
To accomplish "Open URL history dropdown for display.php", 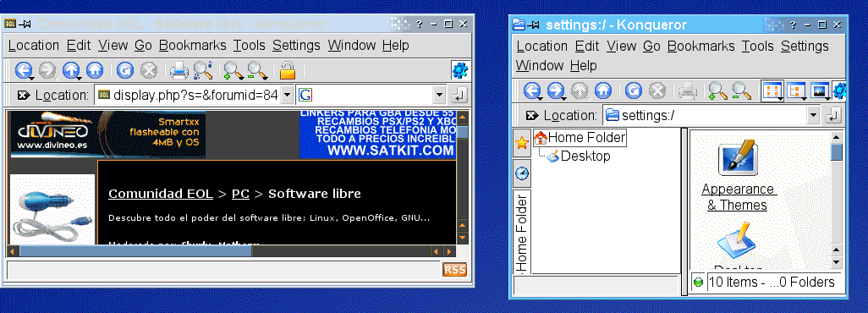I will [287, 96].
